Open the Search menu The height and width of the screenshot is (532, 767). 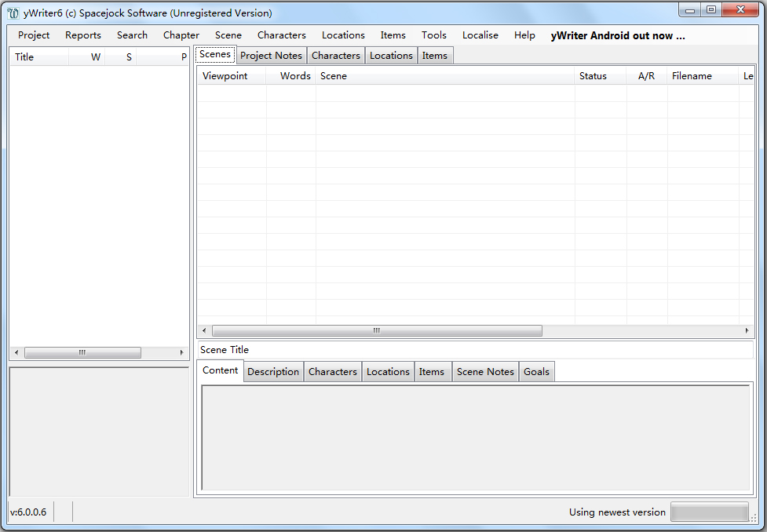132,35
